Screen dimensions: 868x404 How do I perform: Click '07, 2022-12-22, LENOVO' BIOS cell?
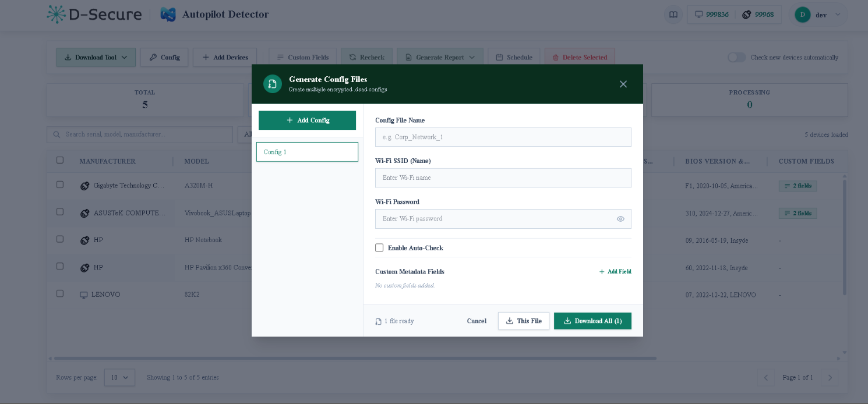(x=721, y=295)
